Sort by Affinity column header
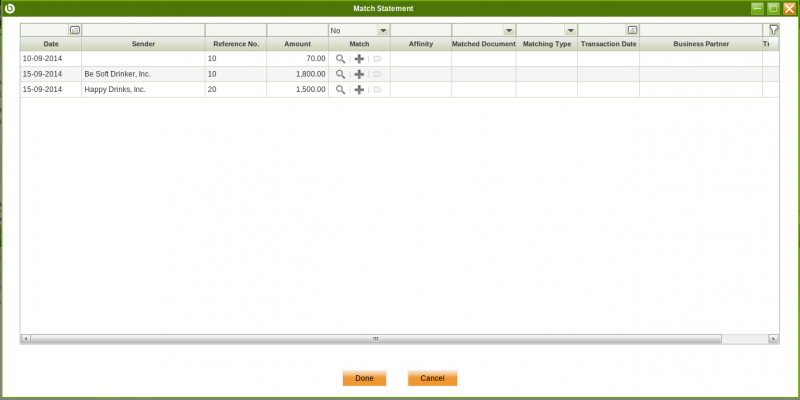The width and height of the screenshot is (800, 400). [421, 44]
